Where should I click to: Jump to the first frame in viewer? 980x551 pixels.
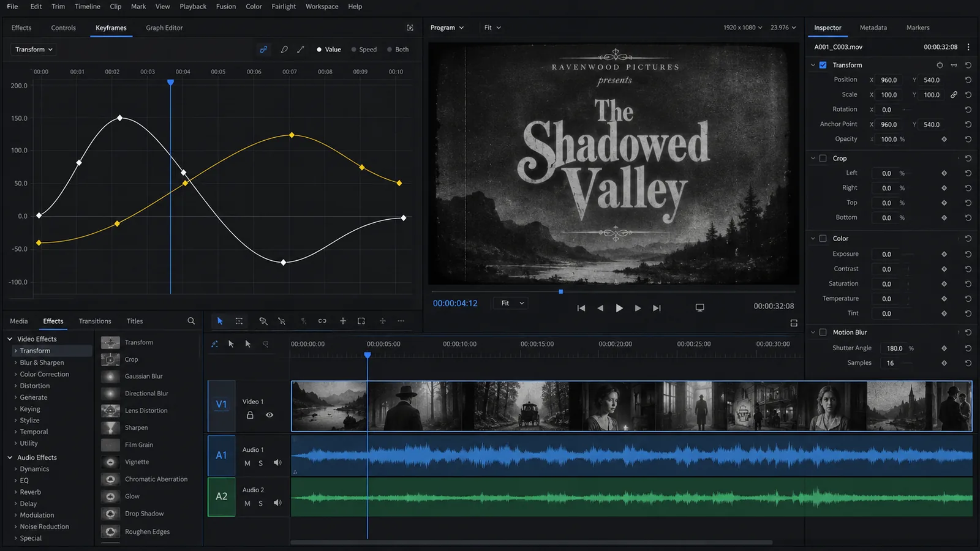(581, 308)
